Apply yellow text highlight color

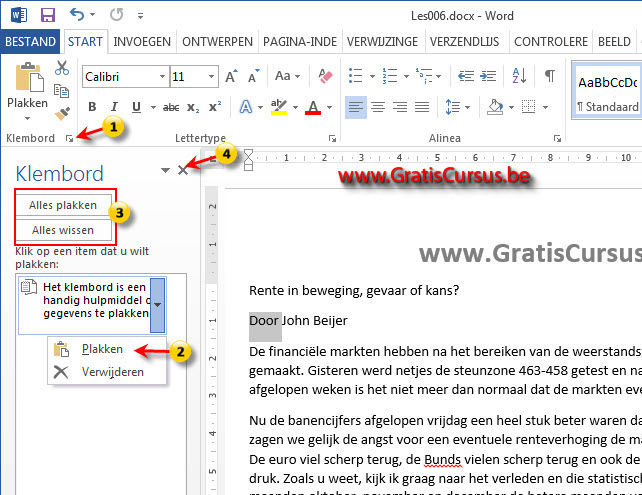279,107
